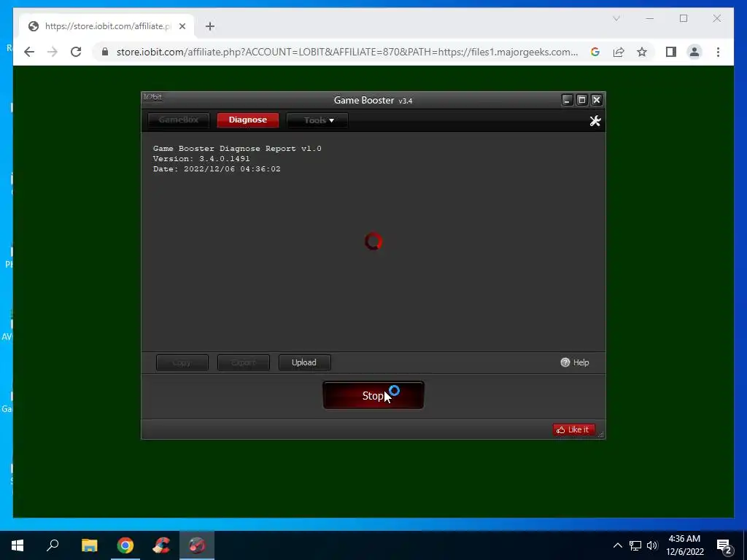Viewport: 747px width, 560px height.
Task: Close the store.iobit.com tab
Action: [x=182, y=26]
